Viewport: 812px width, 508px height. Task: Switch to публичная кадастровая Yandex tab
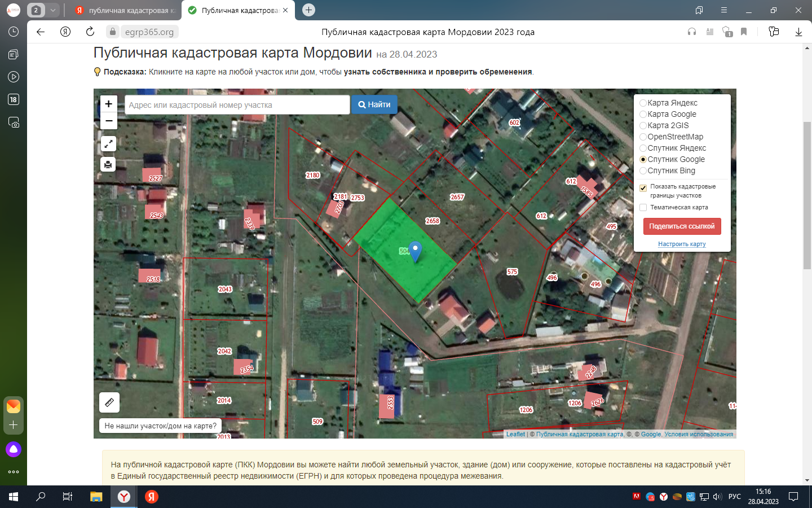(125, 10)
